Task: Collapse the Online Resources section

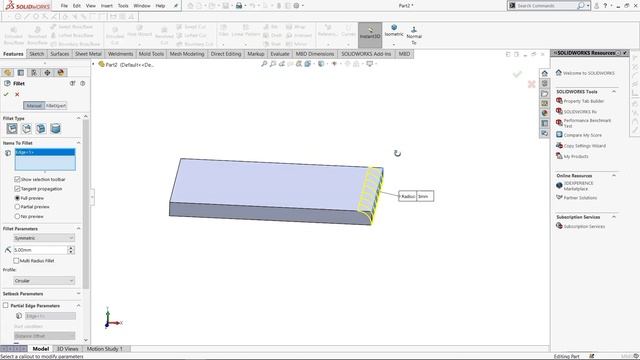Action: click(x=614, y=176)
